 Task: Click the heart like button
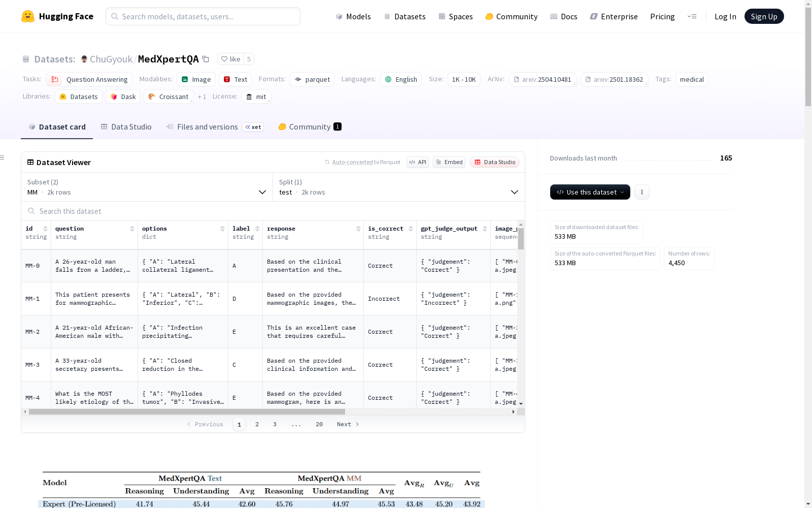pos(230,59)
